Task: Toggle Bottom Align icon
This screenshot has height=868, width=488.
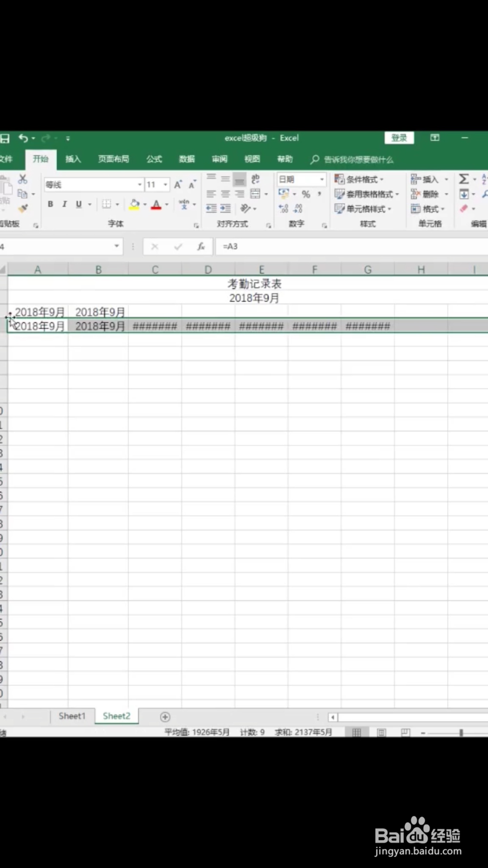Action: 239,179
